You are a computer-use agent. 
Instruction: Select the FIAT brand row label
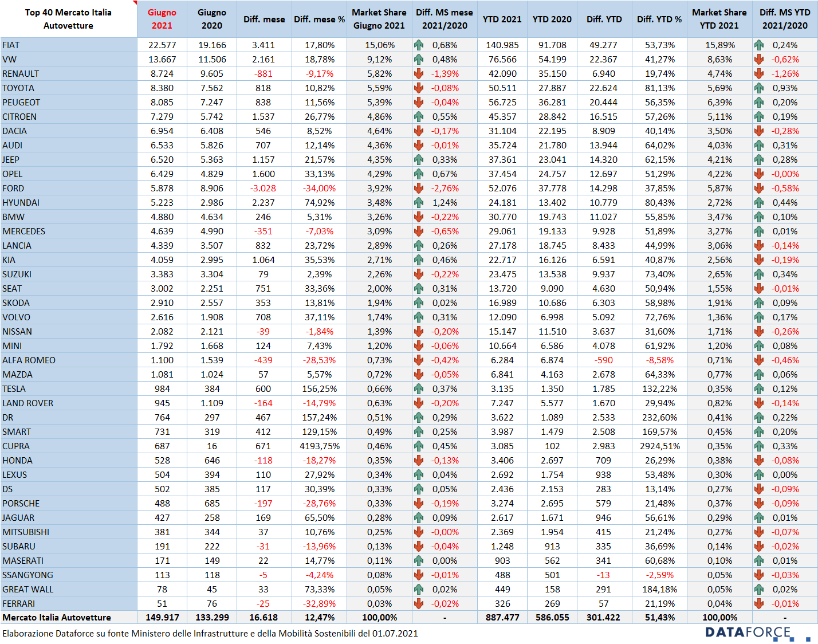pos(11,45)
